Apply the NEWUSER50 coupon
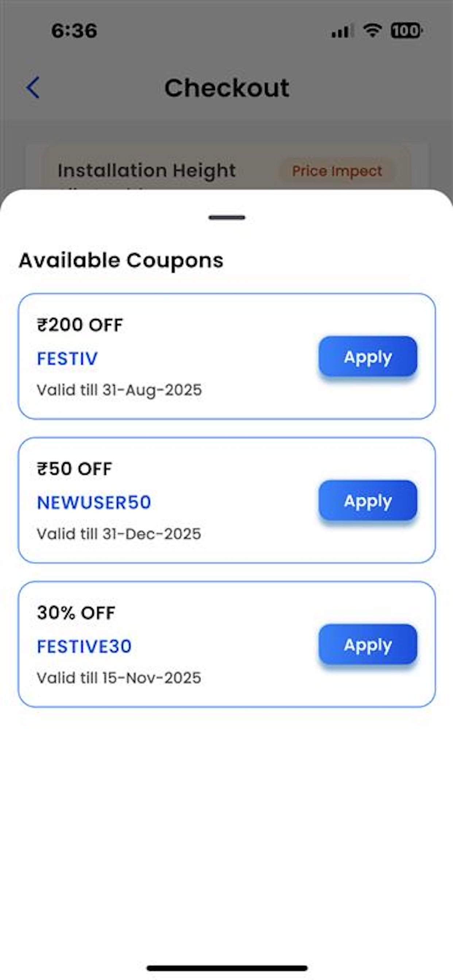The width and height of the screenshot is (453, 980). (x=368, y=501)
